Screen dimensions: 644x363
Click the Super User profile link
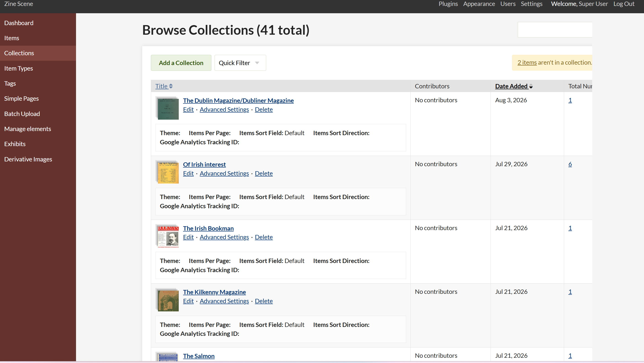click(593, 4)
